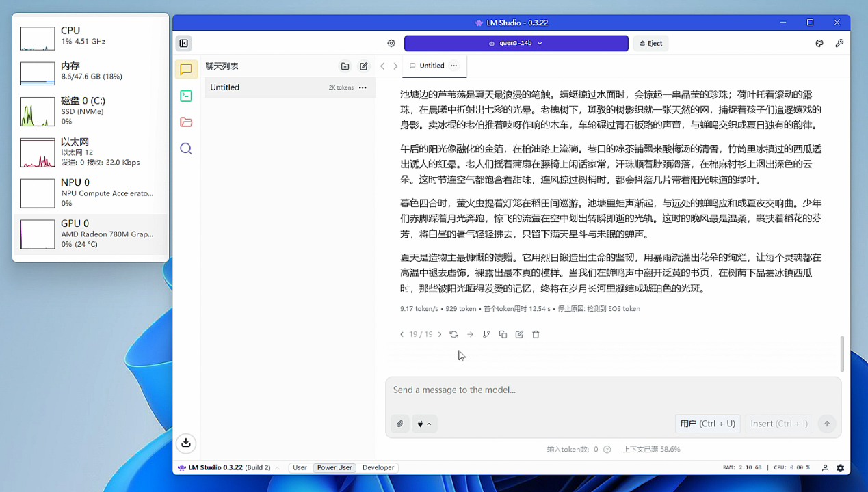Open the qwen3-14b model selector dropdown
The image size is (868, 492).
click(516, 43)
